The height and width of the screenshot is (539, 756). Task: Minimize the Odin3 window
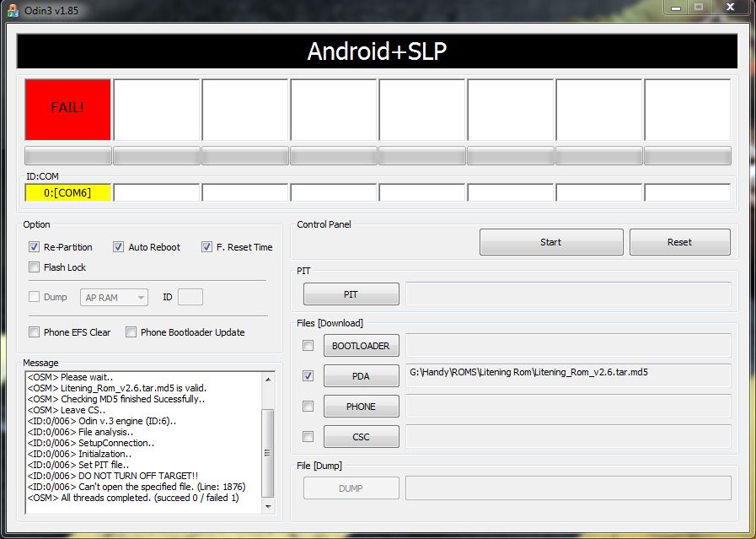(x=675, y=8)
